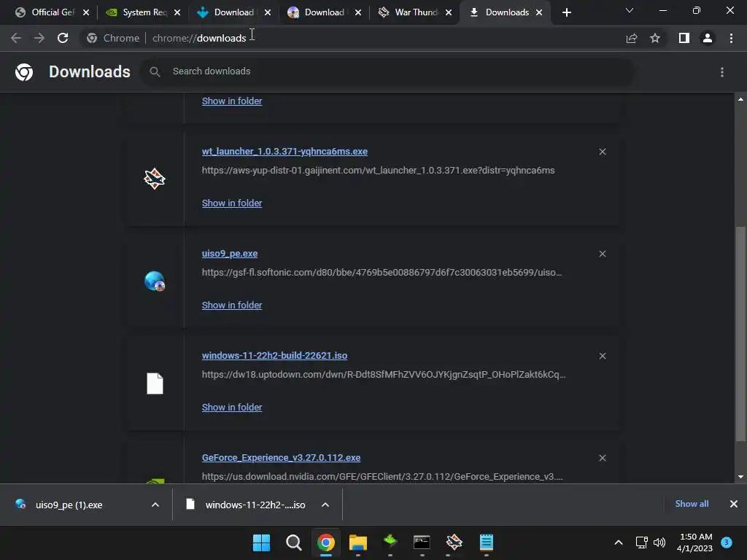Show wt_launcher in folder
747x560 pixels.
pyautogui.click(x=232, y=203)
